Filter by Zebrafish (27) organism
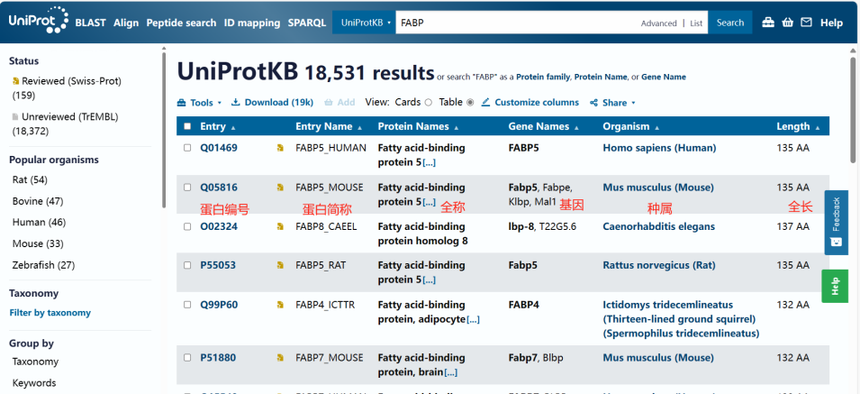Viewport: 860px width, 394px height. (43, 266)
